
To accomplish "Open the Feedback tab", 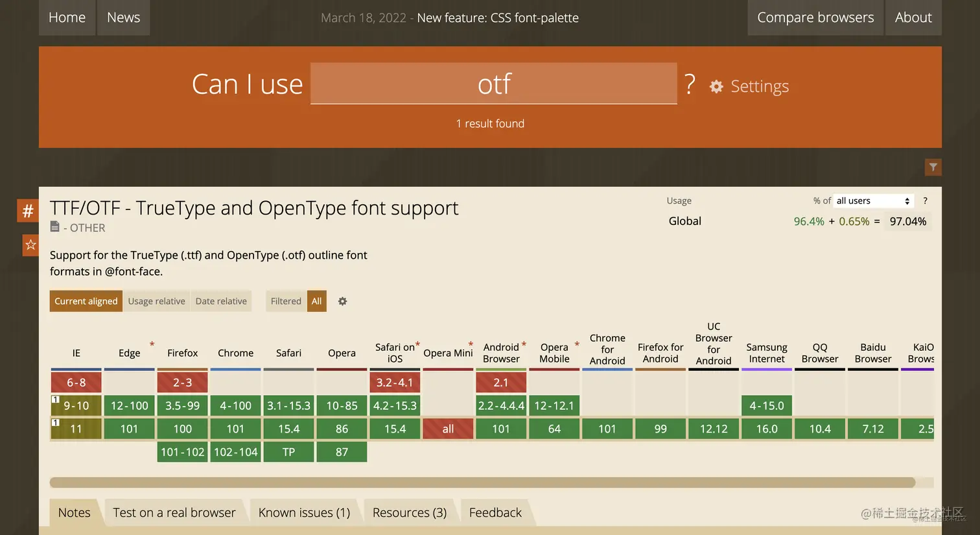I will click(x=495, y=512).
